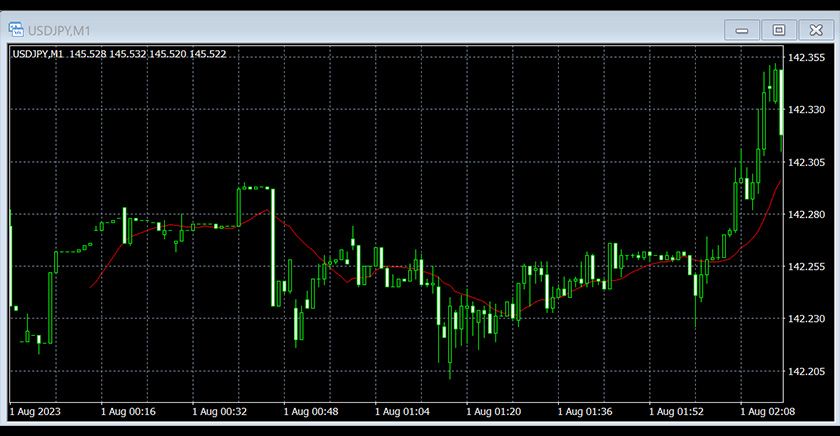The width and height of the screenshot is (840, 436).
Task: Click the 1 Aug 02:08 time label
Action: pos(768,411)
